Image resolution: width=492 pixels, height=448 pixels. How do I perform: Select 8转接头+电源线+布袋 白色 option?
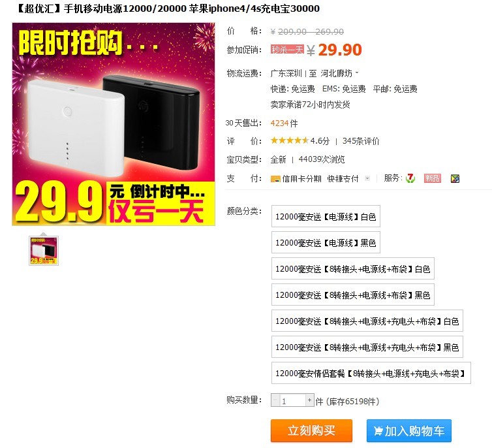click(x=352, y=268)
